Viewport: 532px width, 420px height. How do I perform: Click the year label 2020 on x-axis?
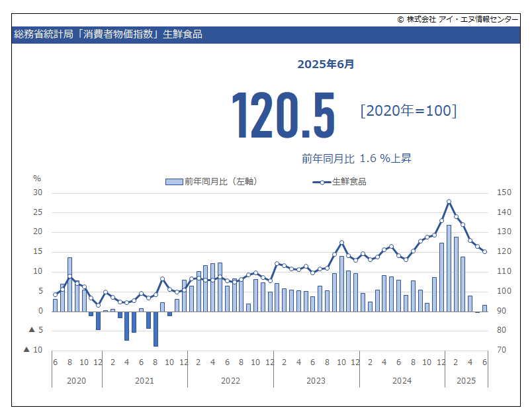click(x=76, y=381)
